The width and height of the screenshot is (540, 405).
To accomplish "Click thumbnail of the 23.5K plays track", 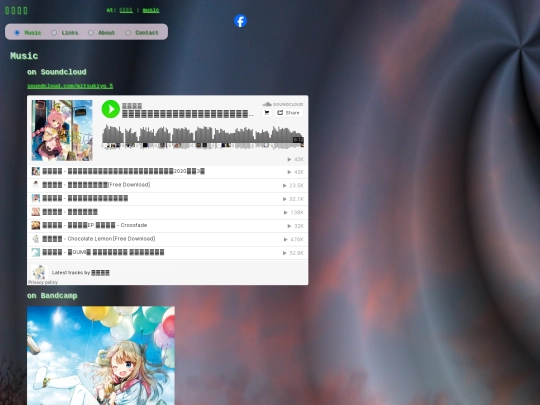I will pos(36,185).
